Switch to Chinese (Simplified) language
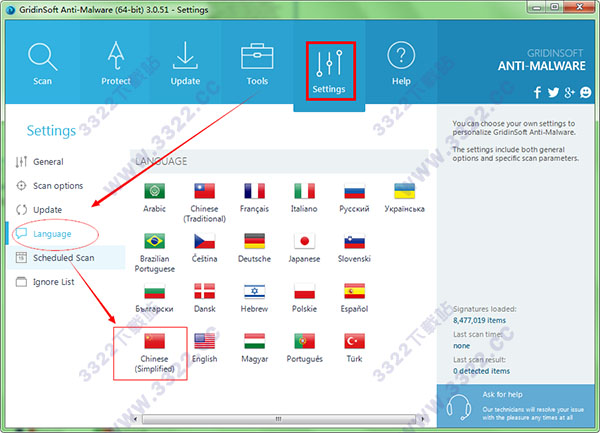 click(155, 341)
